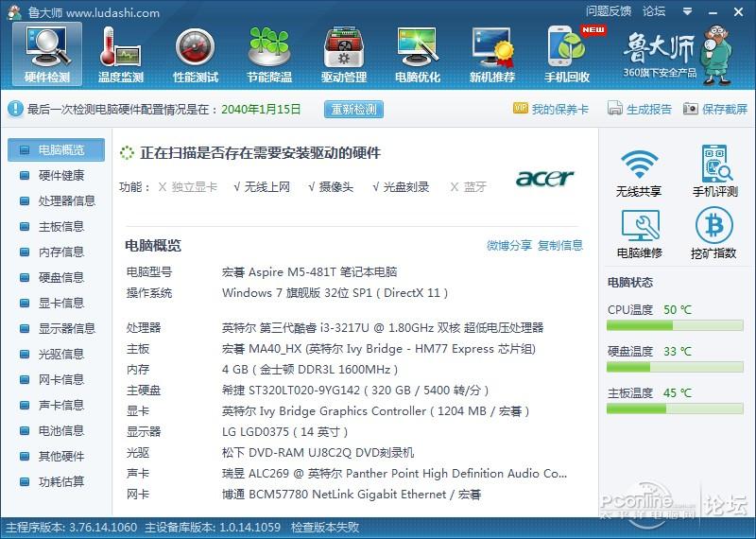
Task: Click the 蓝牙 feature indicator
Action: [469, 187]
